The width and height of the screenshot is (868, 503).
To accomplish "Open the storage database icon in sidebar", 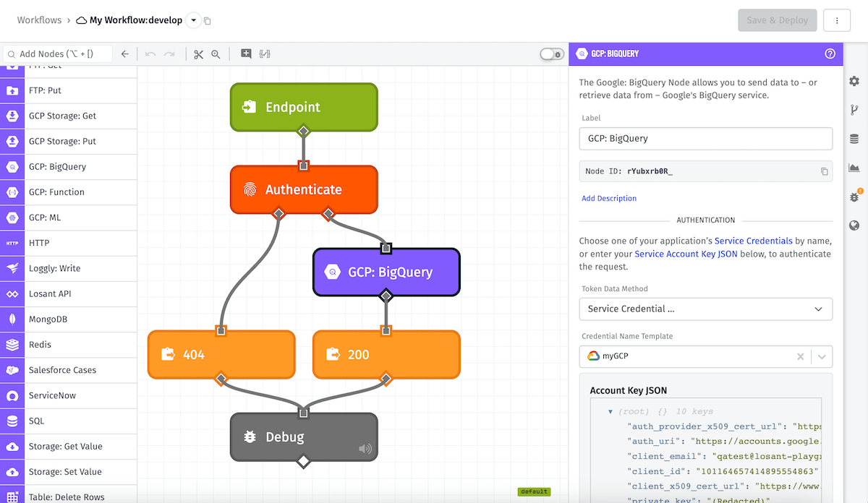I will (854, 139).
